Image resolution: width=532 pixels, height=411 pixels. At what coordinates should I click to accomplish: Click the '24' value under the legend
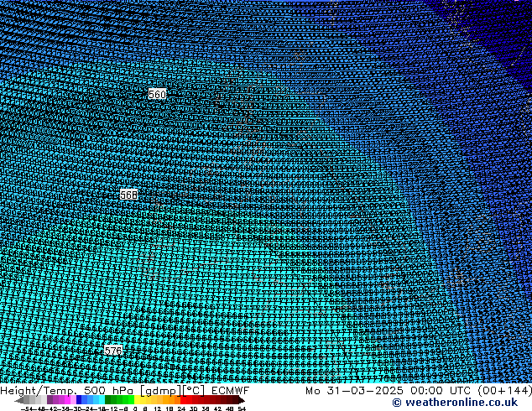click(181, 408)
